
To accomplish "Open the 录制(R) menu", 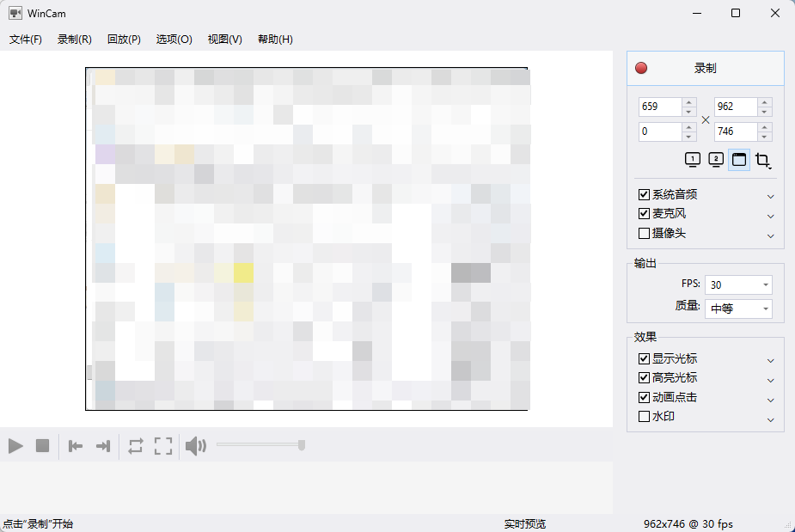I will (x=75, y=40).
